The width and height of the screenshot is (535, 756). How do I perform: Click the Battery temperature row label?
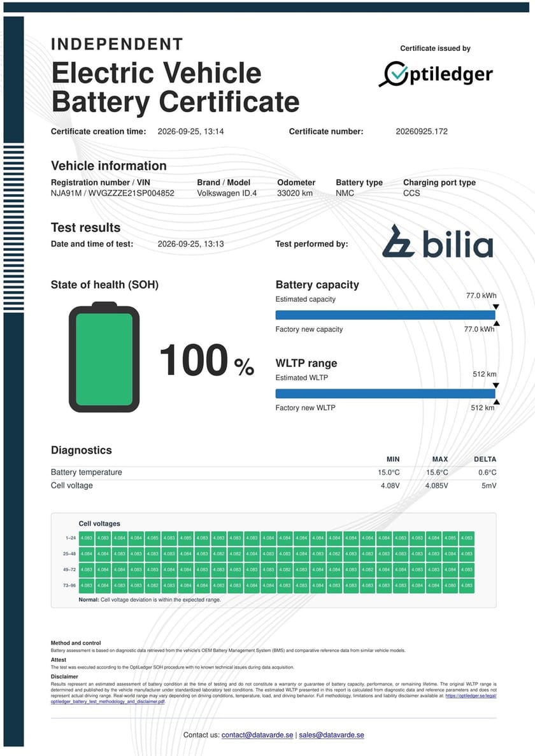click(x=86, y=472)
